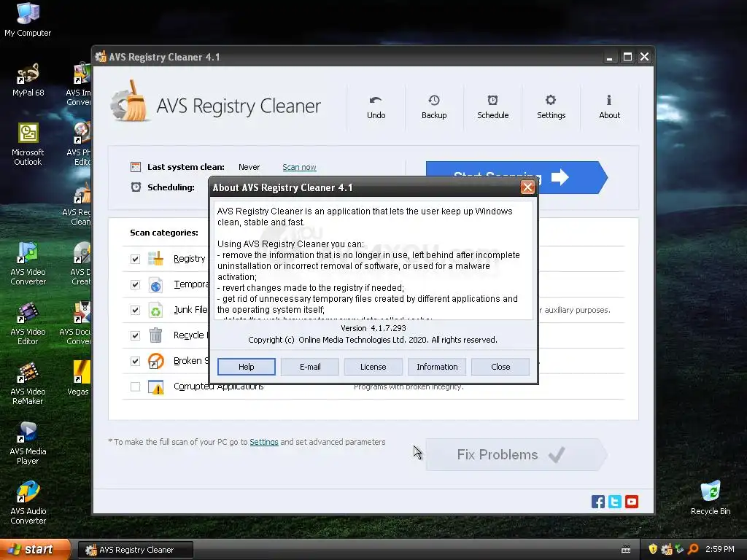Click the version text 4.1.7.293
747x560 pixels.
tap(388, 328)
